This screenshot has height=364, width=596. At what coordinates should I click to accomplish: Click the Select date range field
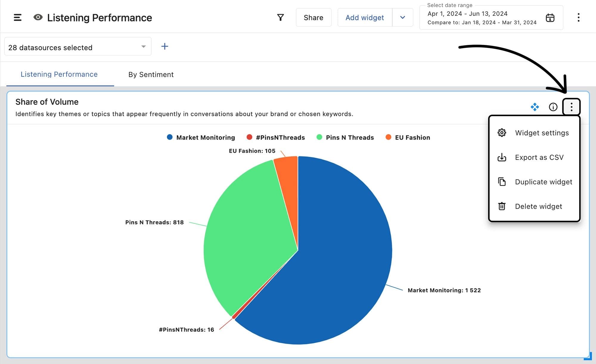pos(491,18)
